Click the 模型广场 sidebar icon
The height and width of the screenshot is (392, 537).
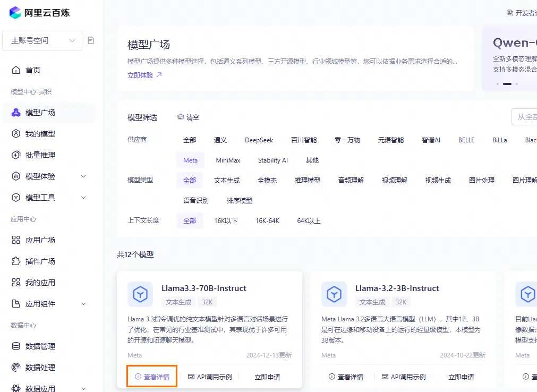(16, 113)
